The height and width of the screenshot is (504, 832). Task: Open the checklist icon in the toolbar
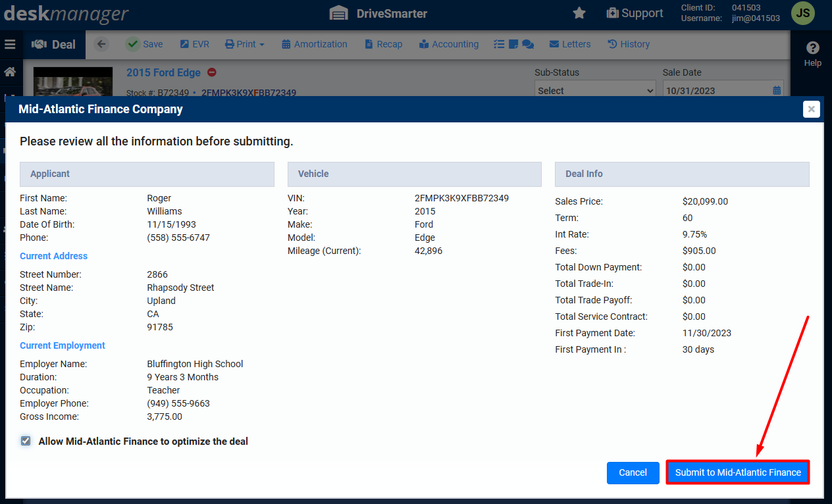tap(499, 44)
